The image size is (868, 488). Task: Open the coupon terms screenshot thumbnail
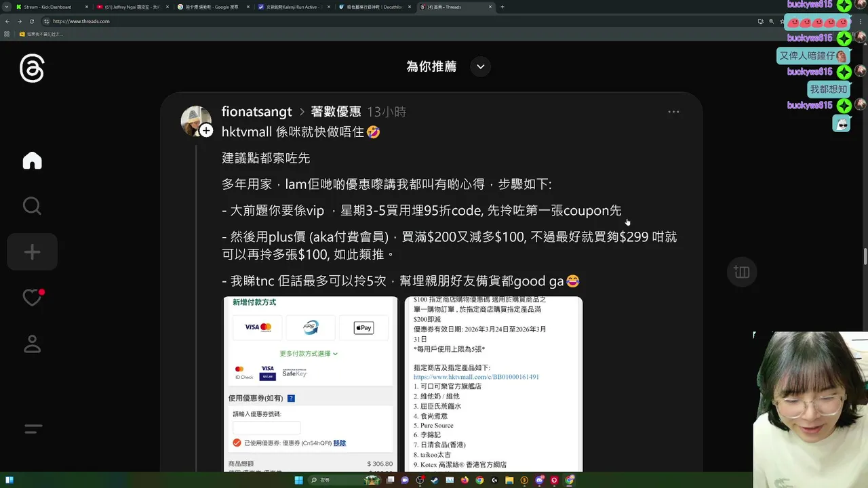pyautogui.click(x=494, y=384)
